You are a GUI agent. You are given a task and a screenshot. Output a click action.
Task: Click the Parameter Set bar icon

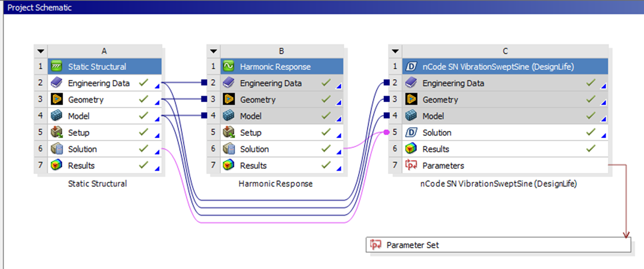click(x=376, y=245)
